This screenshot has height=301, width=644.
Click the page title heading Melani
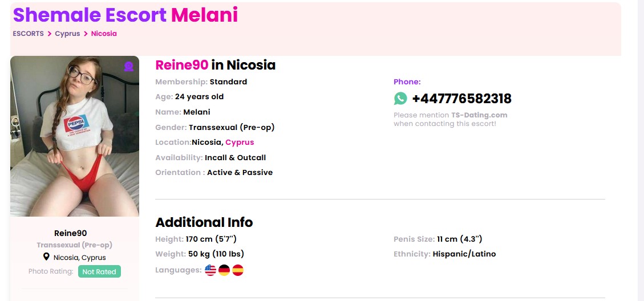coord(204,15)
